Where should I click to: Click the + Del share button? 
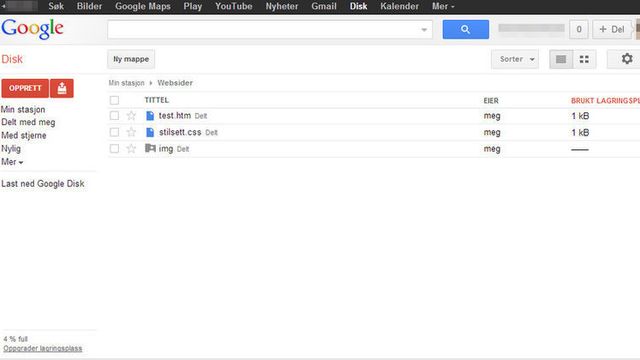tap(612, 29)
